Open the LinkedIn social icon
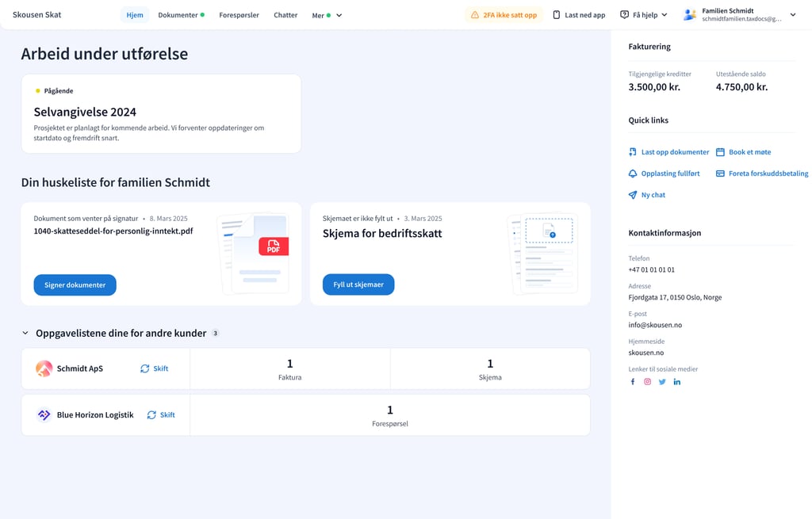The height and width of the screenshot is (519, 812). coord(677,382)
